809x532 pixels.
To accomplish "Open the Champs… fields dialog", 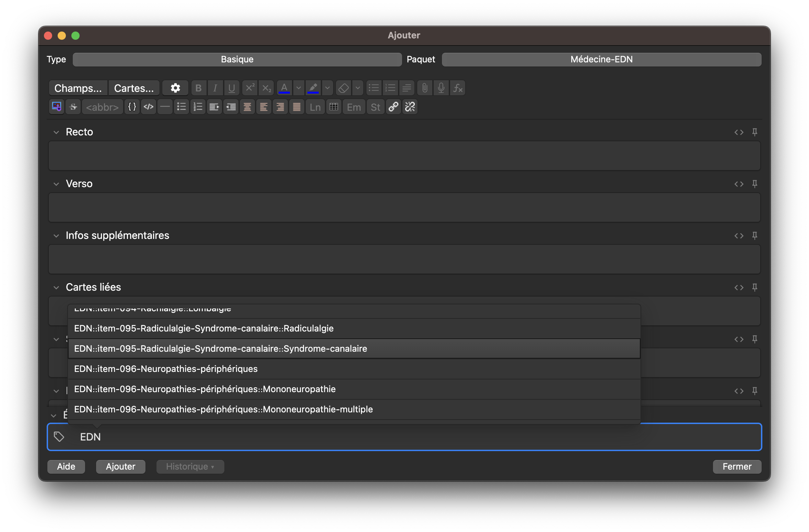I will pyautogui.click(x=78, y=88).
